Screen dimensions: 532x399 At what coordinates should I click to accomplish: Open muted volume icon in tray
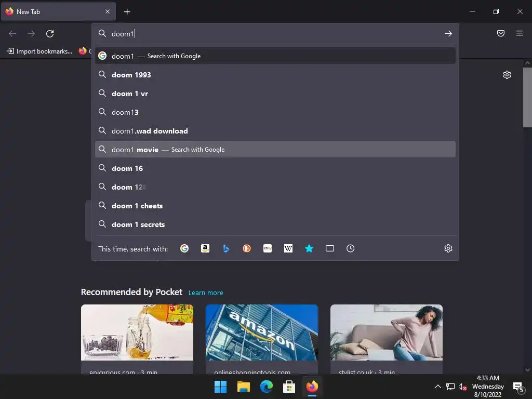(x=462, y=387)
